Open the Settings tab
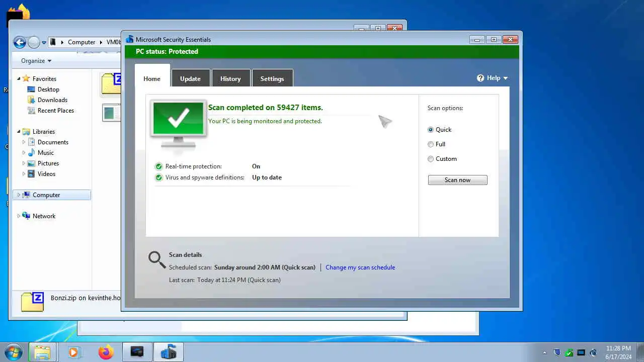This screenshot has height=362, width=644. 272,78
